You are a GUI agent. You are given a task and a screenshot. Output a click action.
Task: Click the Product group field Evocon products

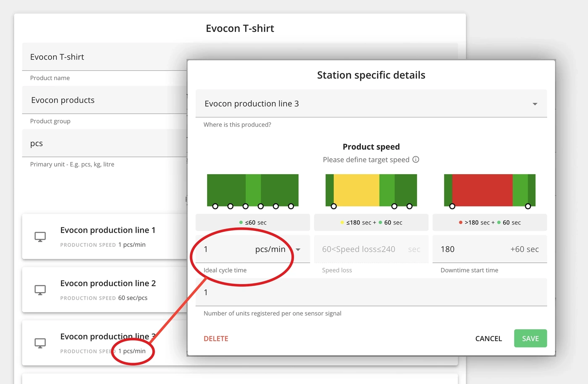pos(105,100)
